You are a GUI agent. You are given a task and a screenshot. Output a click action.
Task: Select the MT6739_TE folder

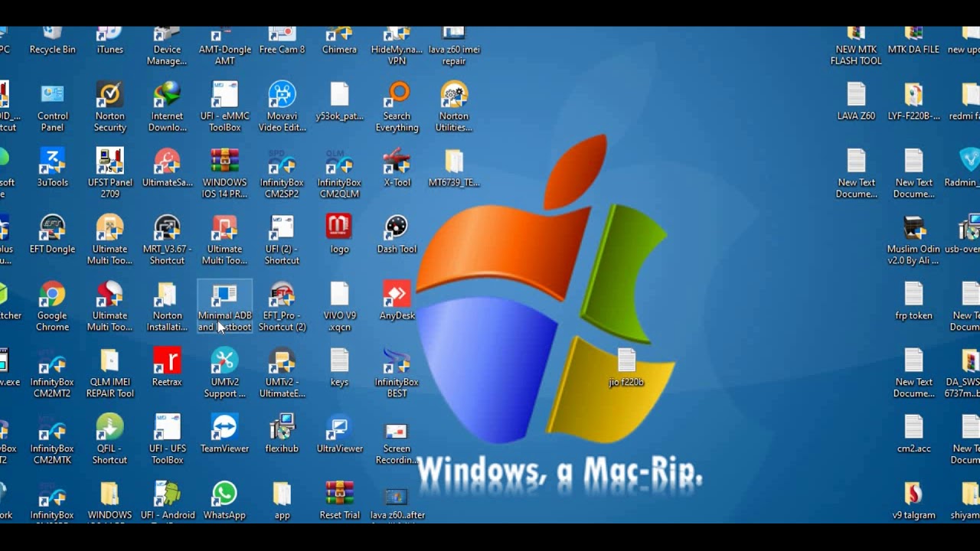pyautogui.click(x=454, y=168)
